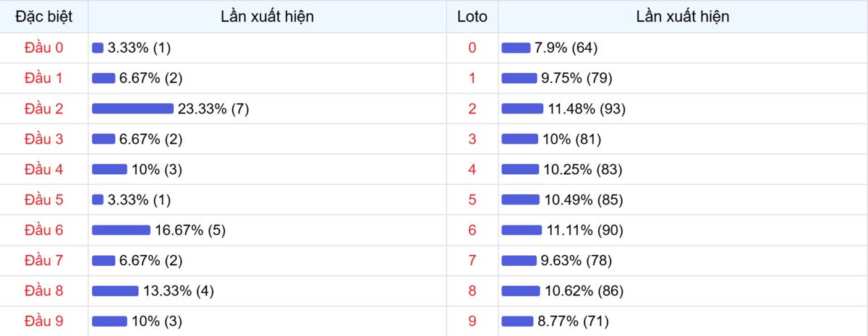Click the 10% (3) value for Đầu 4
868x336 pixels.
point(156,169)
